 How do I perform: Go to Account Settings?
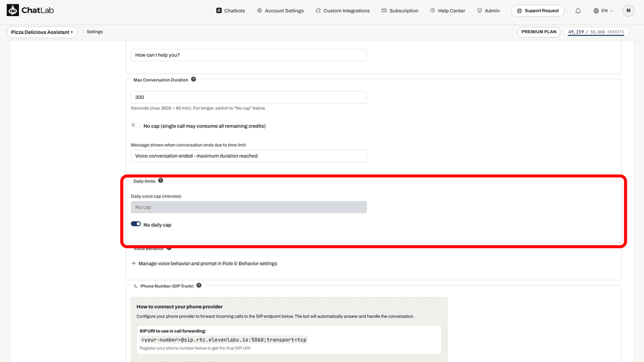pos(280,11)
